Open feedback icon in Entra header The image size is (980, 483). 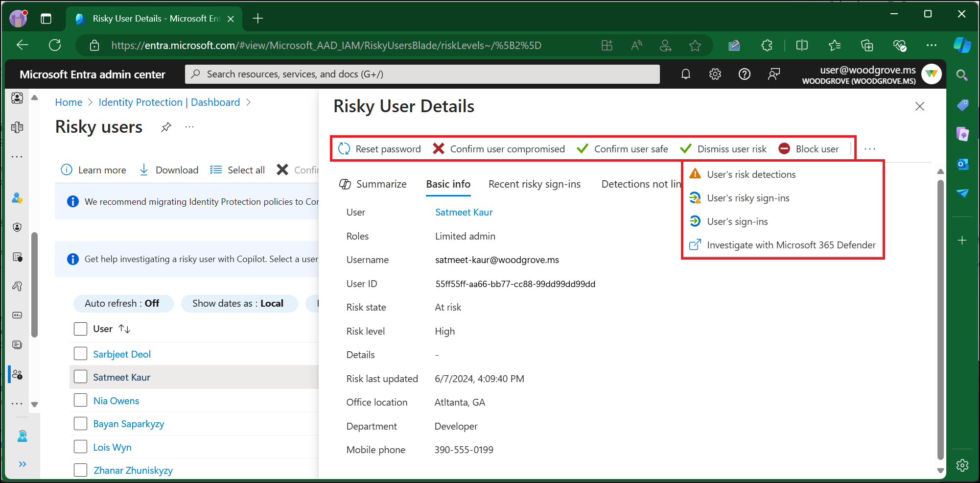(x=774, y=74)
